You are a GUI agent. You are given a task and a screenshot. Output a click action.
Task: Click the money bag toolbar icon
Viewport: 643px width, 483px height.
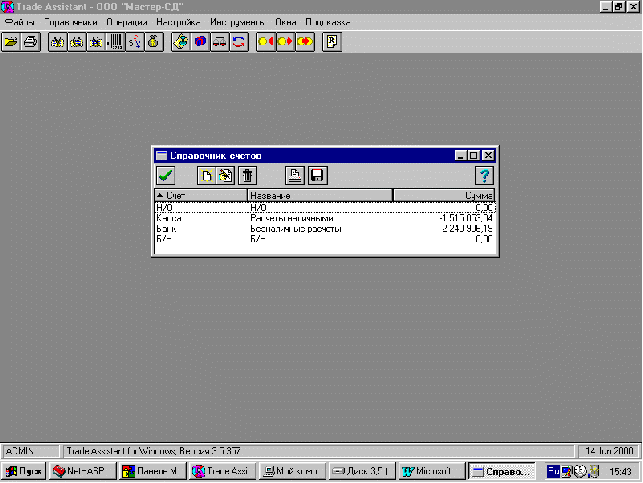(x=154, y=41)
